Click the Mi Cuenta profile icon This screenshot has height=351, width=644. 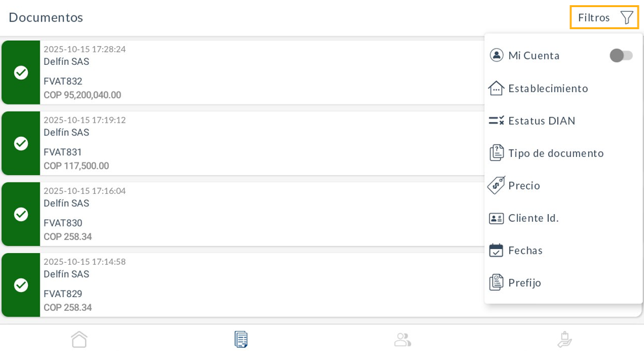pyautogui.click(x=497, y=56)
